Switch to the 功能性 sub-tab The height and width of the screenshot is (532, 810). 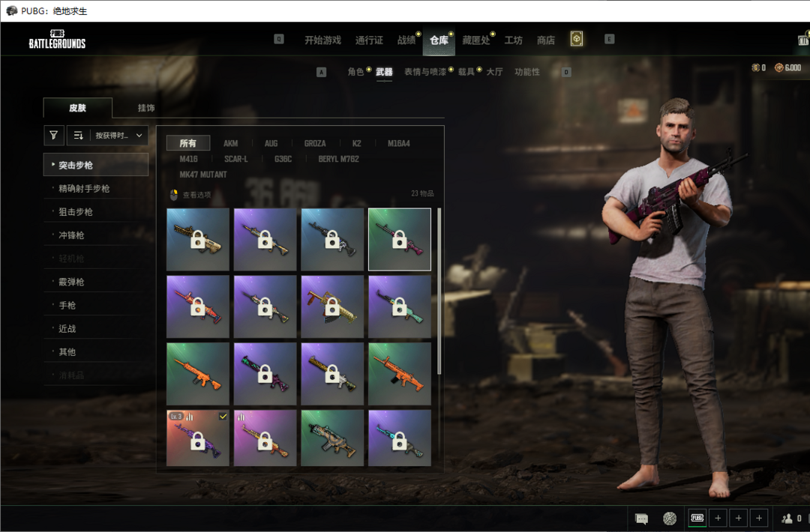click(x=527, y=72)
